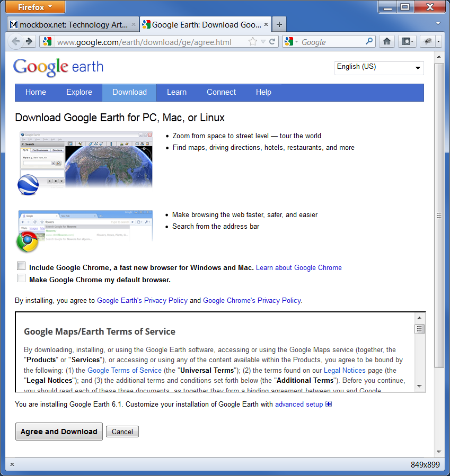
Task: Click the advanced setup link
Action: [x=299, y=405]
